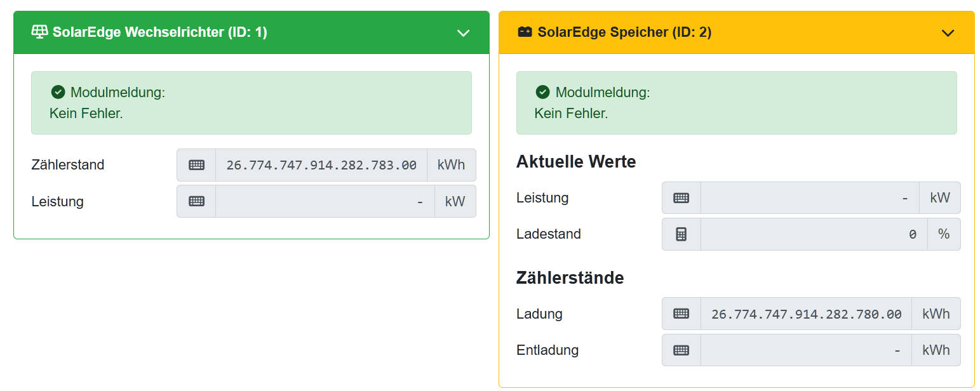This screenshot has height=391, width=980.
Task: Click checkmark icon in Wechselrichter Modulmeldung
Action: point(58,93)
